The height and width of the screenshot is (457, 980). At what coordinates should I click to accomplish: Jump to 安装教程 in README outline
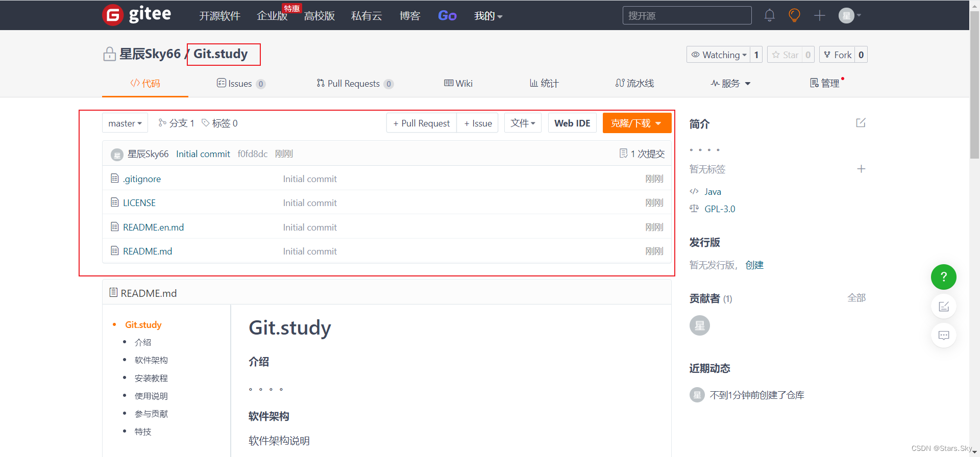pos(151,378)
